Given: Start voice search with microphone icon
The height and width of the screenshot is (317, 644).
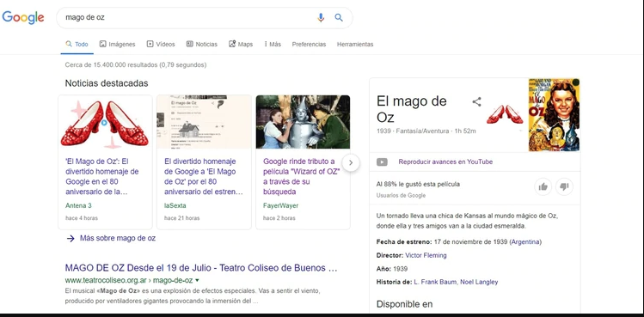Looking at the screenshot, I should [321, 18].
